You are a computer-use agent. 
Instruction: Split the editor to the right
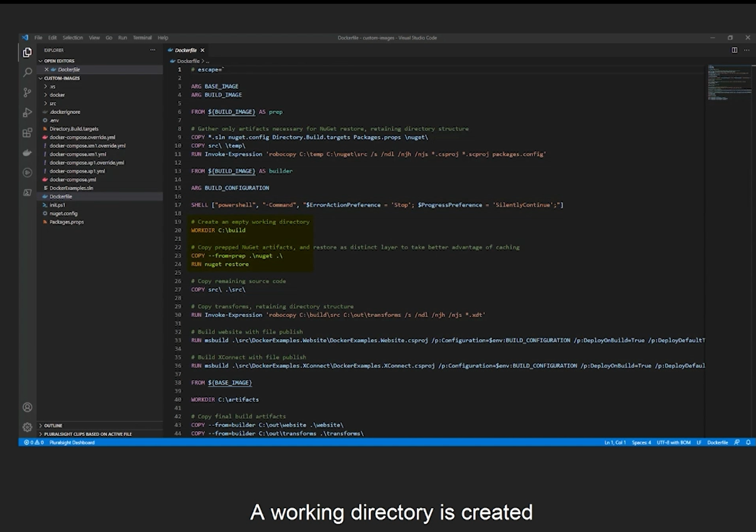[x=734, y=50]
